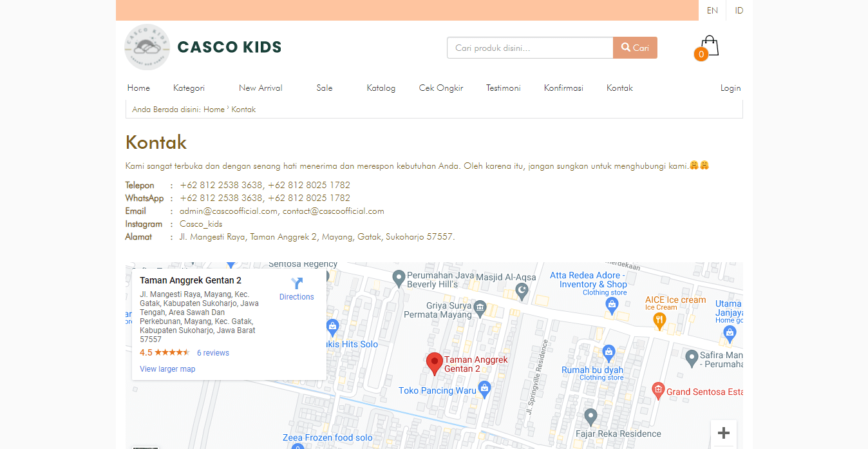Screen dimensions: 868x449
Task: Select the Fajar Reka Residence pin
Action: [590, 416]
